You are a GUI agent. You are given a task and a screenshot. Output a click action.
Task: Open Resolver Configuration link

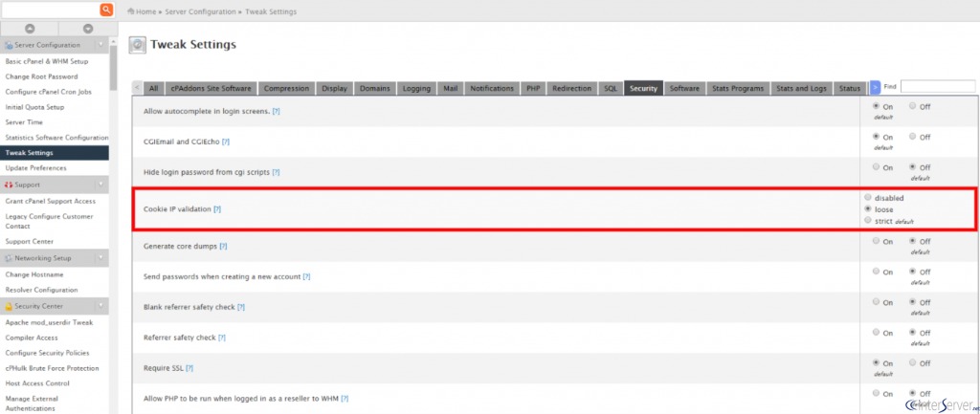point(41,290)
